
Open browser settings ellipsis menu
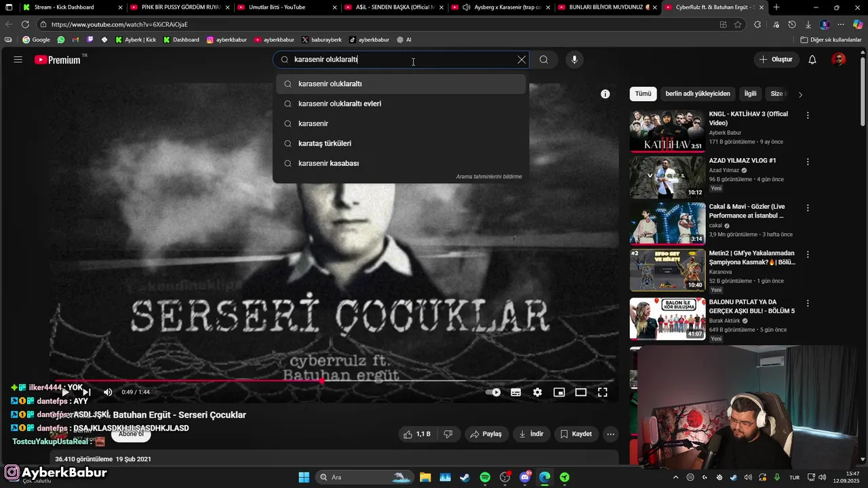tap(841, 24)
